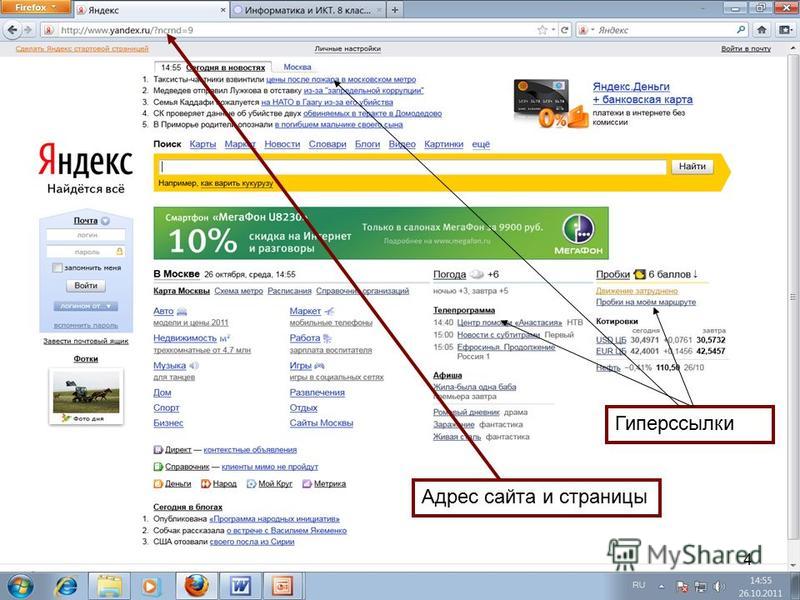Click the volume speaker icon in the tray
The width and height of the screenshot is (800, 600).
pyautogui.click(x=718, y=587)
